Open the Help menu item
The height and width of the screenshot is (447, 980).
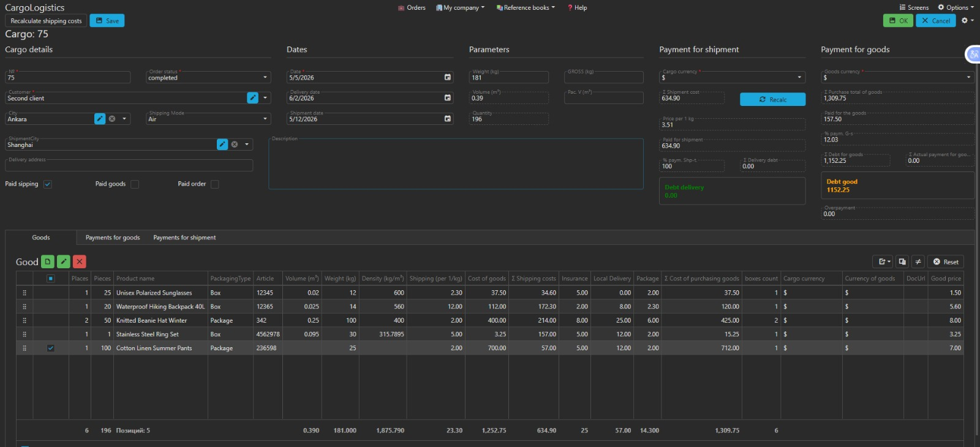point(577,7)
